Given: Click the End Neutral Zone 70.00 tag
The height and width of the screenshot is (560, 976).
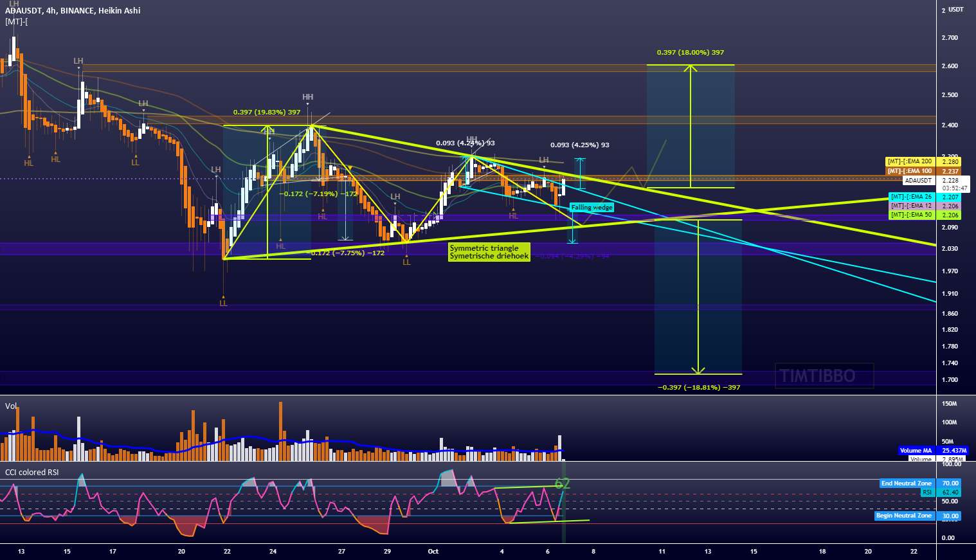Looking at the screenshot, I should coord(921,483).
